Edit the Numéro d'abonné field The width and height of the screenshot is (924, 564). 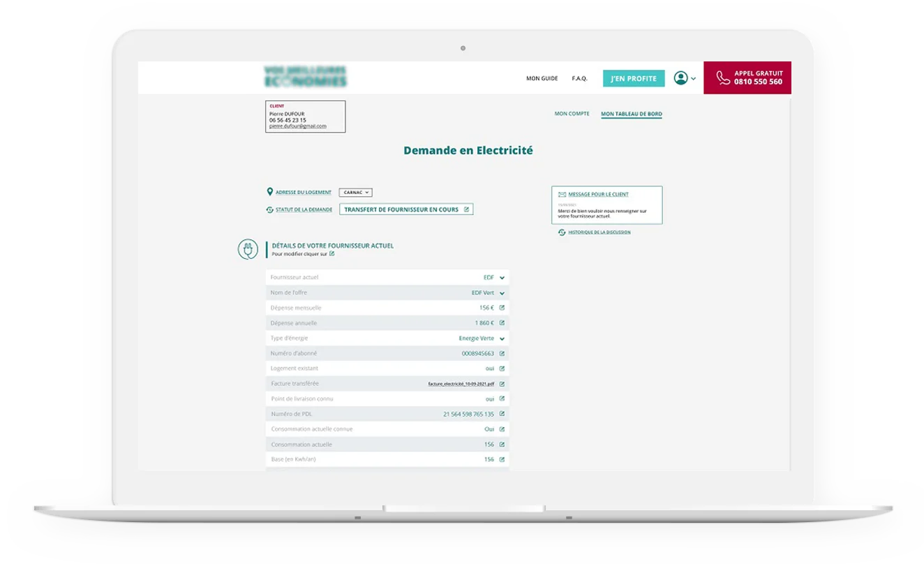502,353
